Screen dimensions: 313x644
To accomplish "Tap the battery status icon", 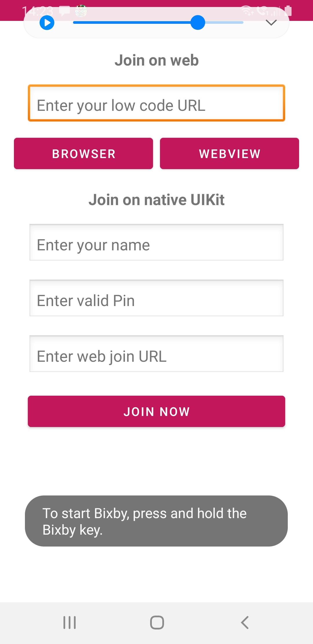I will (x=288, y=11).
